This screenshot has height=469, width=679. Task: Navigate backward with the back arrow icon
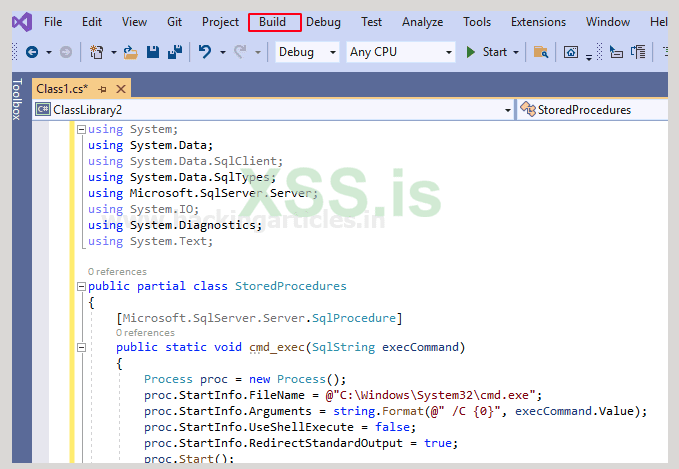[32, 52]
